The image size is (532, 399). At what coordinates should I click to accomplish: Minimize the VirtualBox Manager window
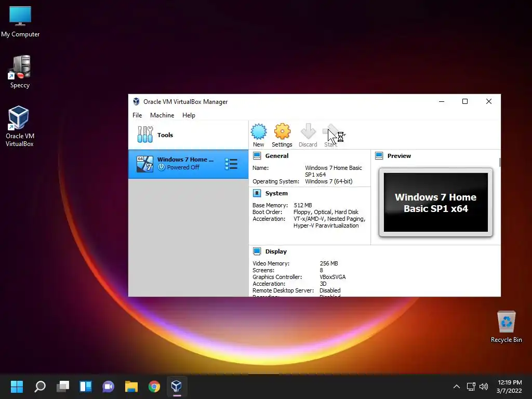click(442, 101)
